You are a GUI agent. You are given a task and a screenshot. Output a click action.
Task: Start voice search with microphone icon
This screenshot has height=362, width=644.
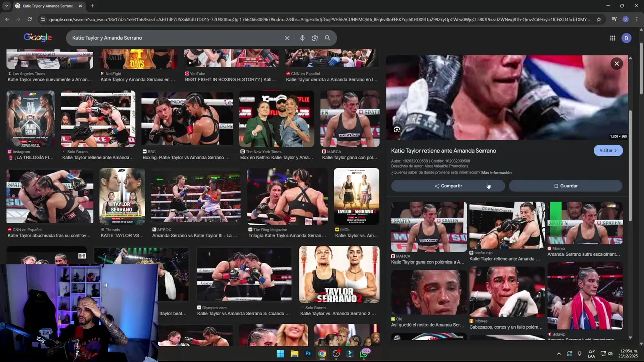pyautogui.click(x=302, y=38)
